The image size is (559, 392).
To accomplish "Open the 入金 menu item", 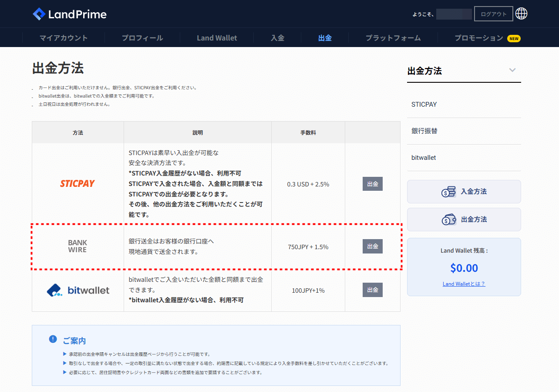I will coord(277,38).
